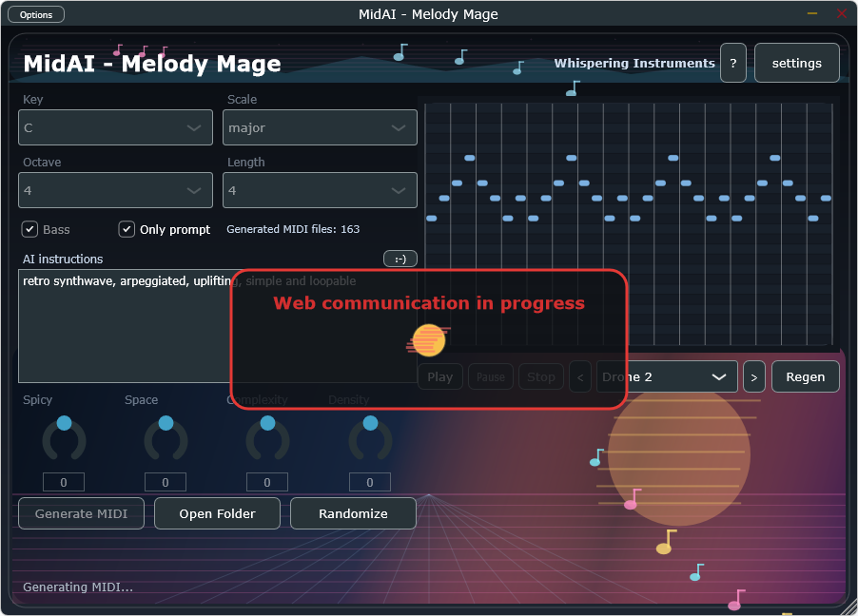Screen dimensions: 858x616
Task: Click the Density knob
Action: (370, 439)
